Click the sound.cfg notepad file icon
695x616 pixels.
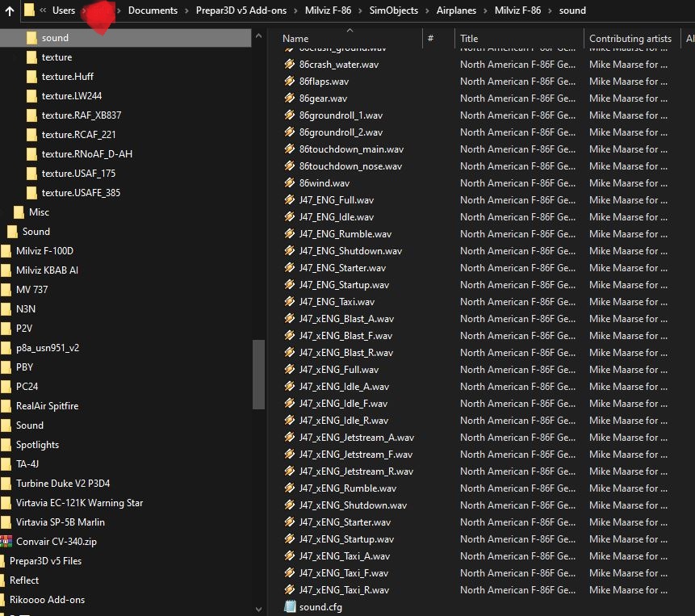[x=290, y=606]
